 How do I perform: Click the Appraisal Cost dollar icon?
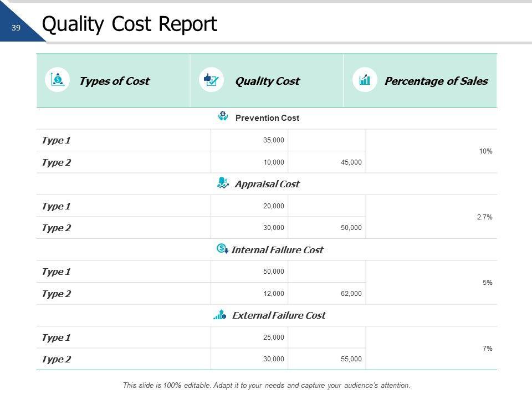pos(223,183)
